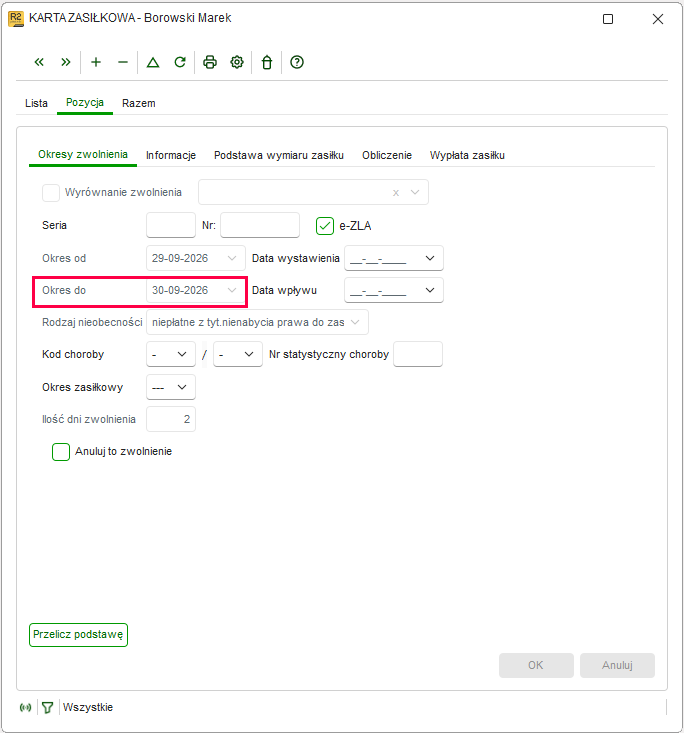
Task: Click the trash bin icon
Action: 267,62
